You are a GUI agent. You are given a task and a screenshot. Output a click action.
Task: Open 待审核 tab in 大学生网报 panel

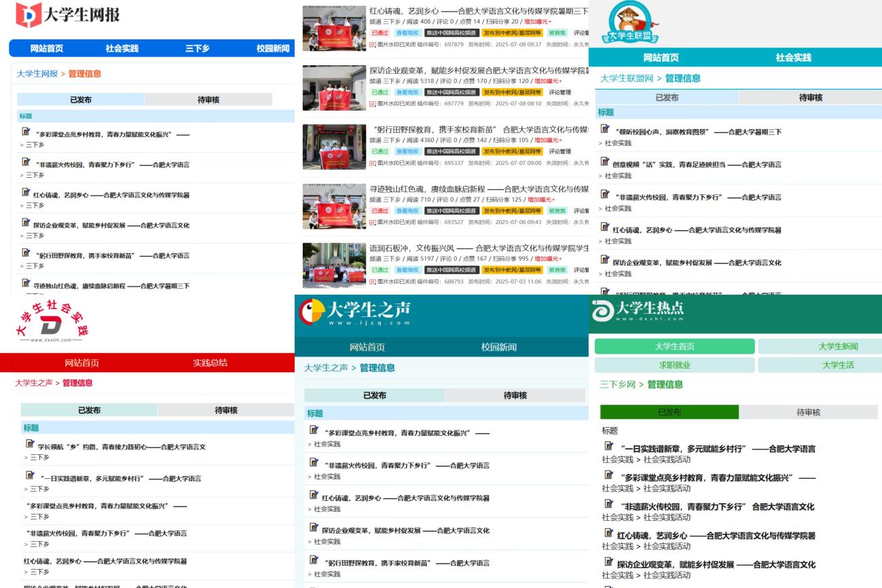tap(208, 100)
